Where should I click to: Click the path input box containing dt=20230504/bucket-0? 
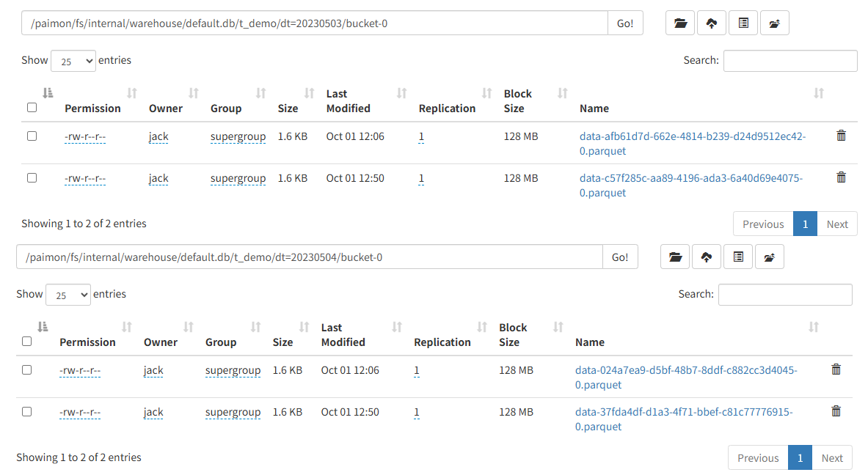point(309,257)
